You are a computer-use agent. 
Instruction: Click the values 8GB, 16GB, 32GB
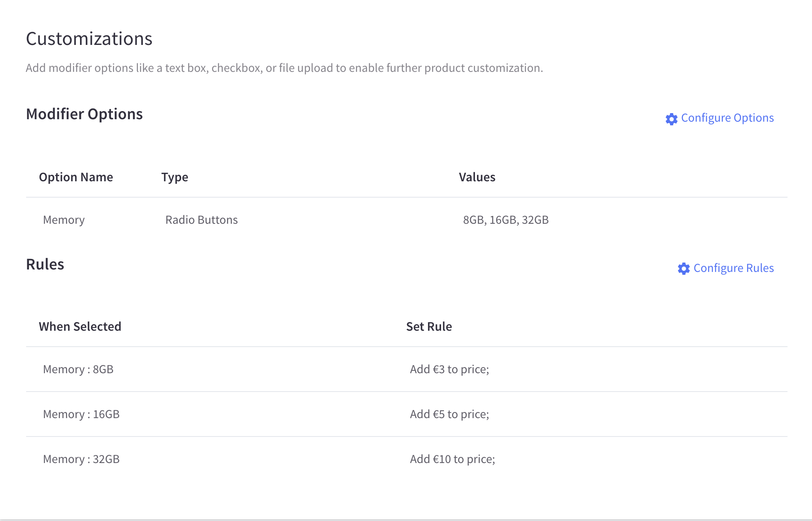[x=506, y=220]
